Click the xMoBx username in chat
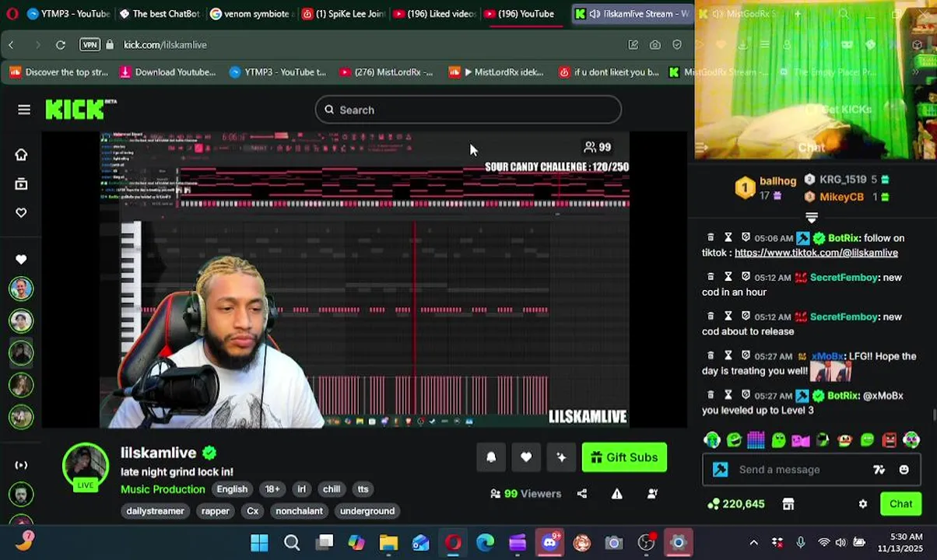 (x=828, y=356)
